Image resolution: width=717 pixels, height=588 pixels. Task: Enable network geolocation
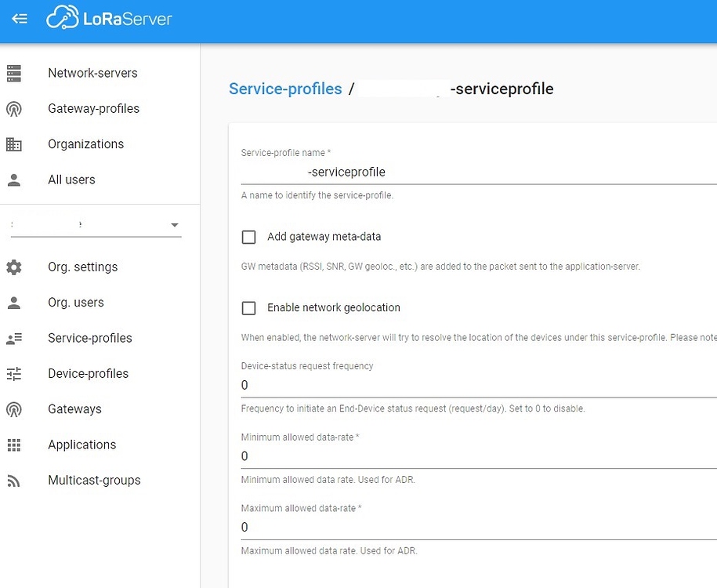coord(248,308)
